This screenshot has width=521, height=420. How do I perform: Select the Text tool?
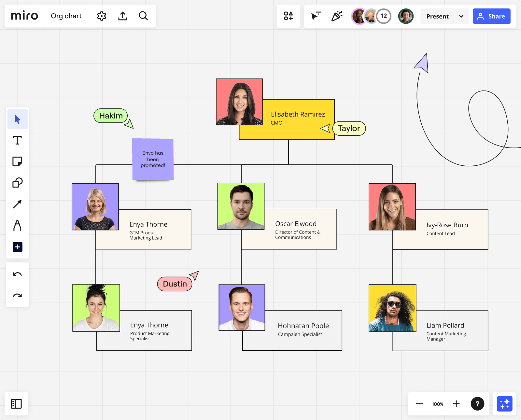tap(17, 140)
